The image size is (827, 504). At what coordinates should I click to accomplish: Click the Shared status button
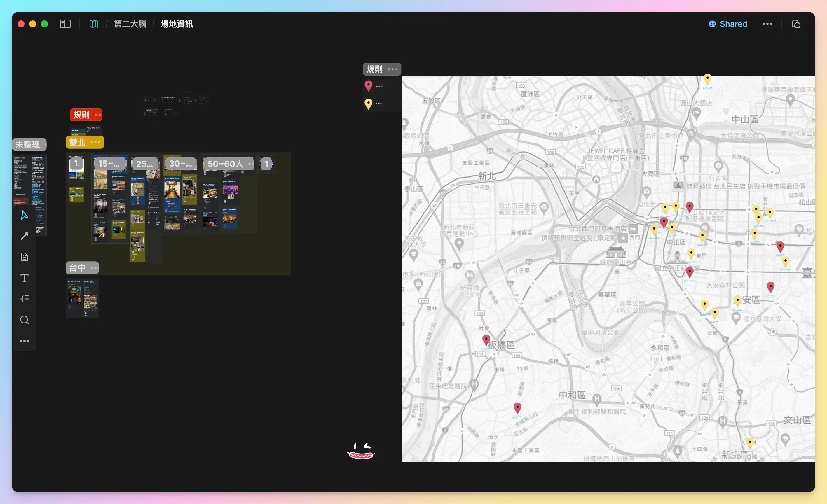(x=728, y=24)
